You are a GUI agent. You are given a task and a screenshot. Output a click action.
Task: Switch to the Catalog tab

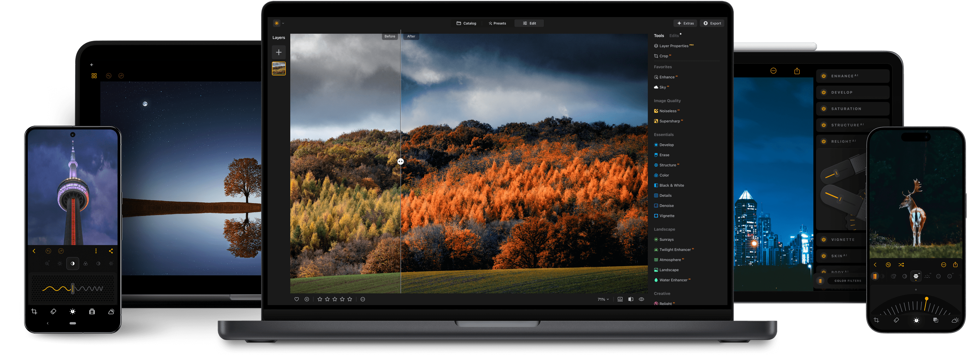pyautogui.click(x=466, y=23)
